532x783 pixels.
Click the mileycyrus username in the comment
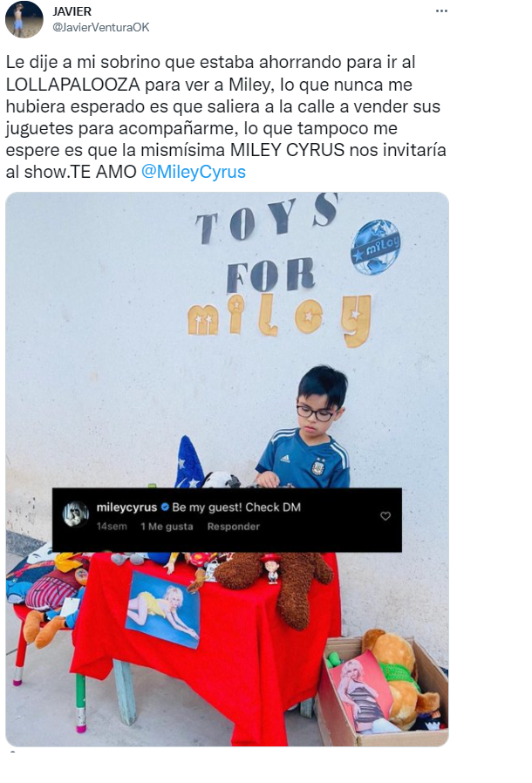coord(126,507)
